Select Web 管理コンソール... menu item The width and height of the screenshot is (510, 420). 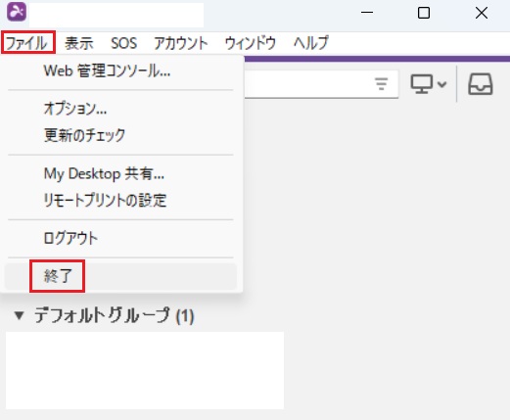point(120,70)
